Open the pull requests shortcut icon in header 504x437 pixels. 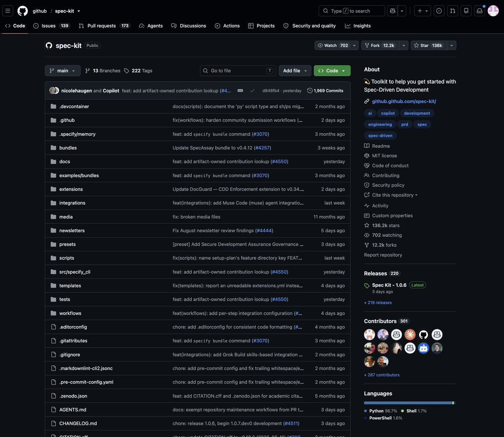click(453, 11)
